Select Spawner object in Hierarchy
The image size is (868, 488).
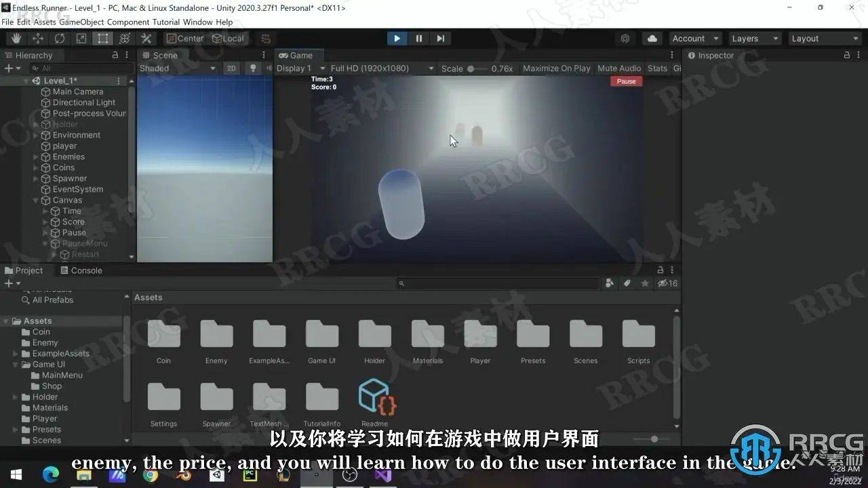(x=70, y=178)
